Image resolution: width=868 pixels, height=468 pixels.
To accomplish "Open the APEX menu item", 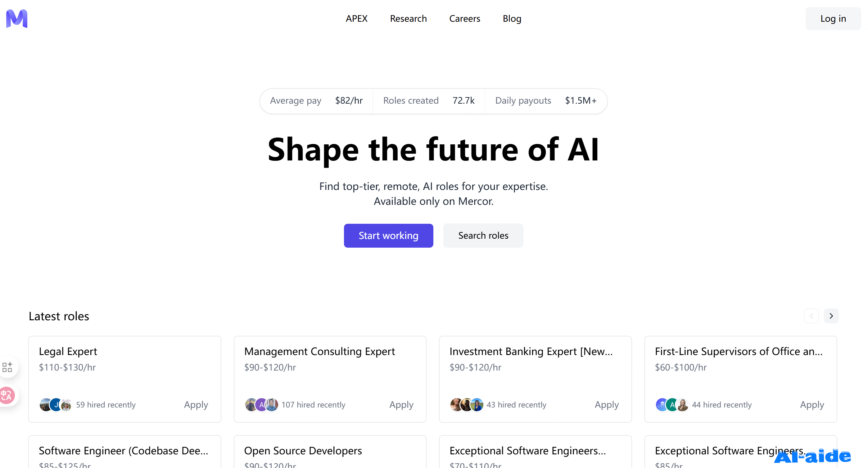I will (356, 19).
